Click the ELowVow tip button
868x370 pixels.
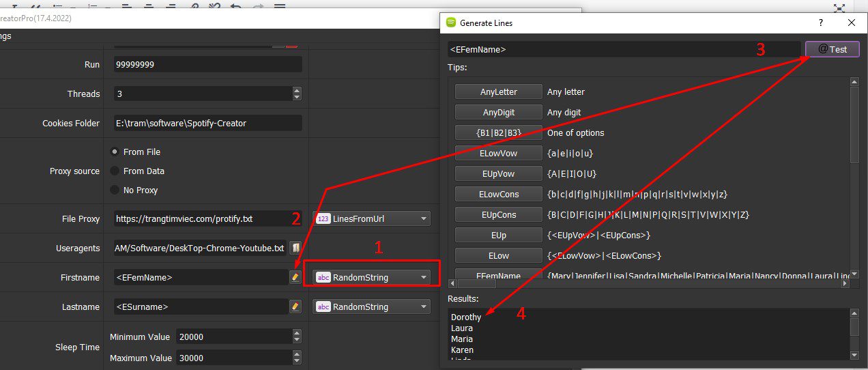[x=499, y=153]
